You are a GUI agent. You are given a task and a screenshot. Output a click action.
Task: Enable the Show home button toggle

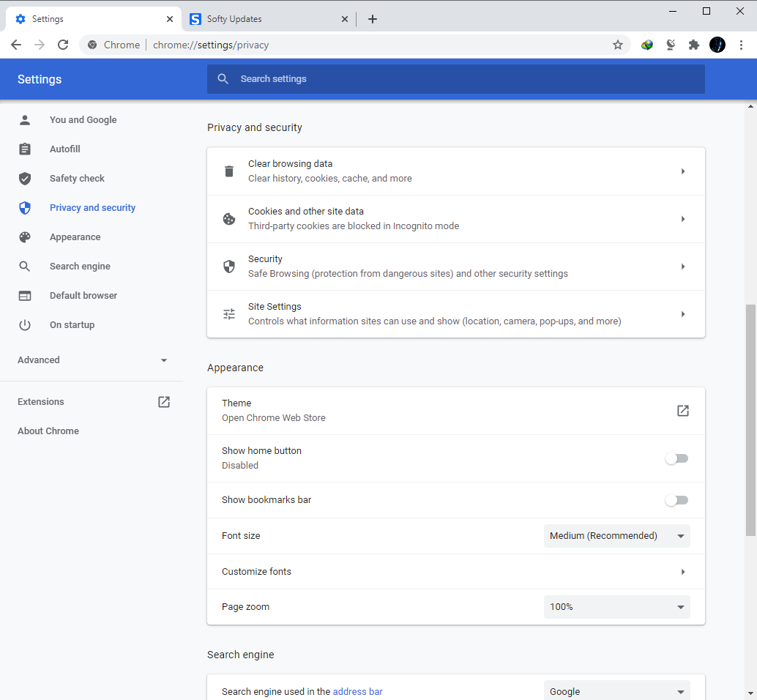pos(676,458)
